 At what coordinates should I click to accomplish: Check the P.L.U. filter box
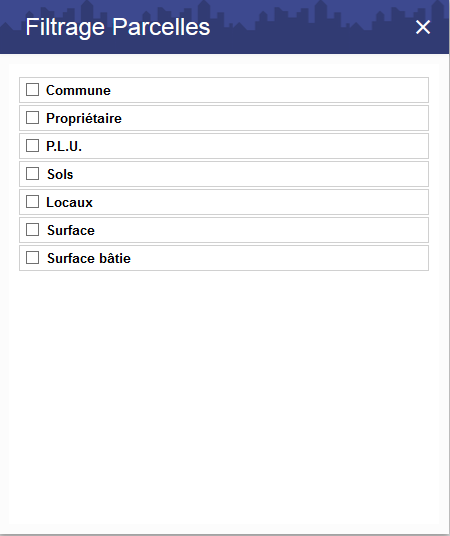click(32, 146)
